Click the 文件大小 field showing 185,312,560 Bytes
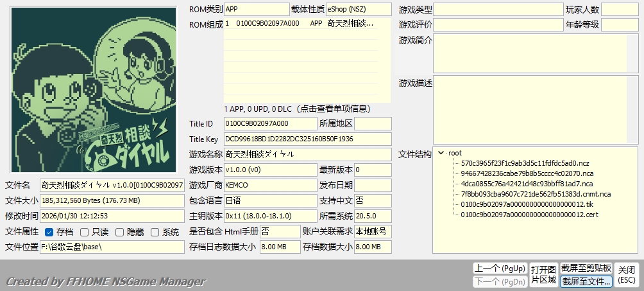644x291 pixels. (x=112, y=201)
